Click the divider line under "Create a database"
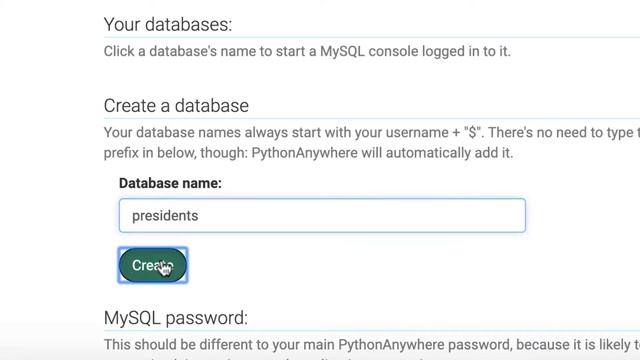The width and height of the screenshot is (640, 360). [371, 118]
